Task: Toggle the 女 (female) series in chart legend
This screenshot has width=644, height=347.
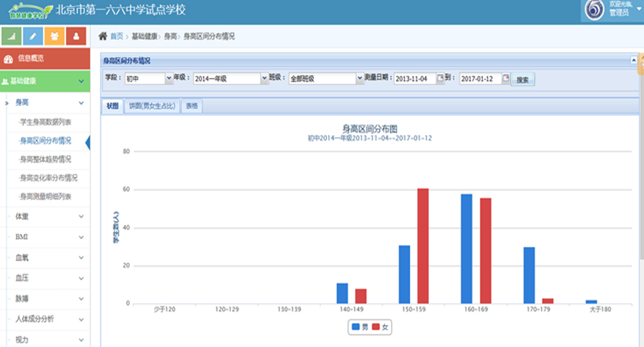Action: [380, 327]
